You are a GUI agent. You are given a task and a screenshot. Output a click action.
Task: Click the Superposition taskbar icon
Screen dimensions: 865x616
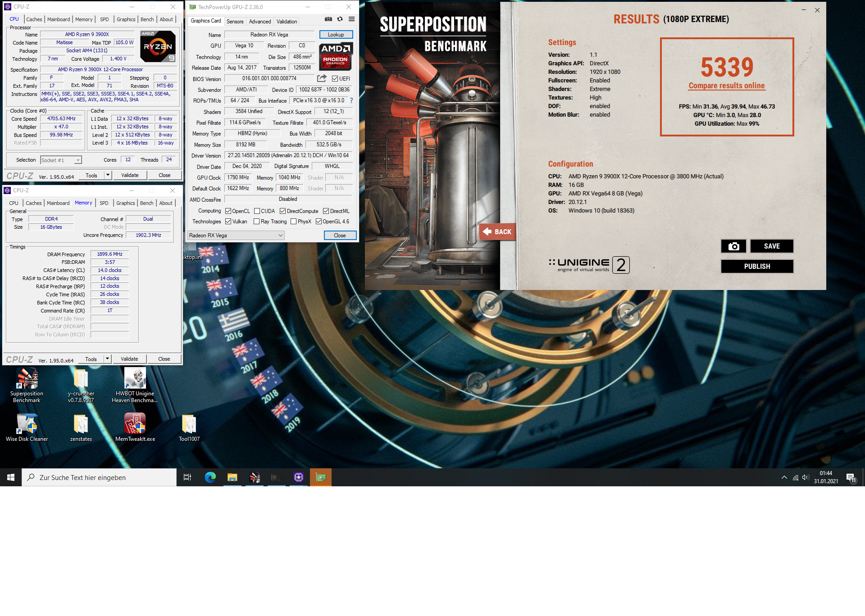point(255,477)
